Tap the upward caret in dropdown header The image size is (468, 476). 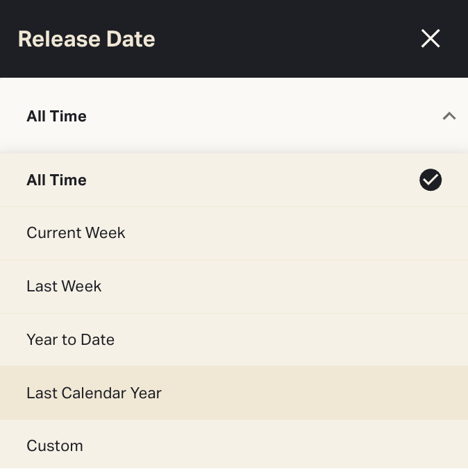click(449, 116)
